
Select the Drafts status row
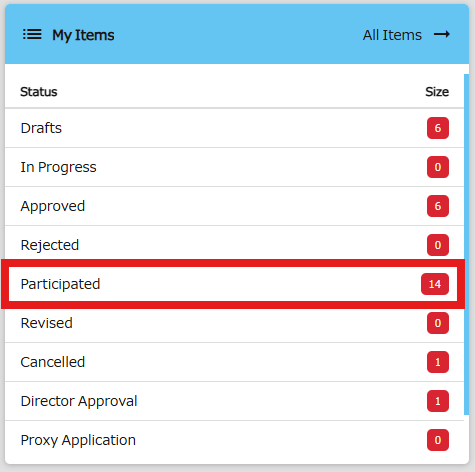coord(234,128)
